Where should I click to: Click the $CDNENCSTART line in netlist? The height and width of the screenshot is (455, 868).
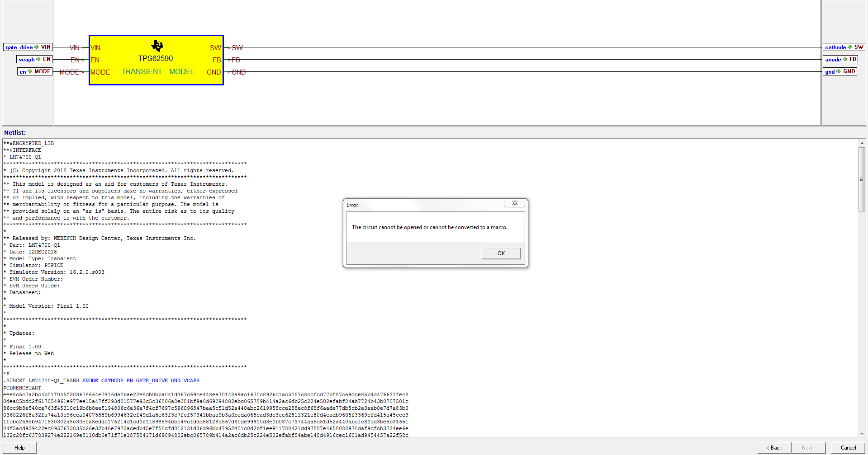tap(22, 388)
